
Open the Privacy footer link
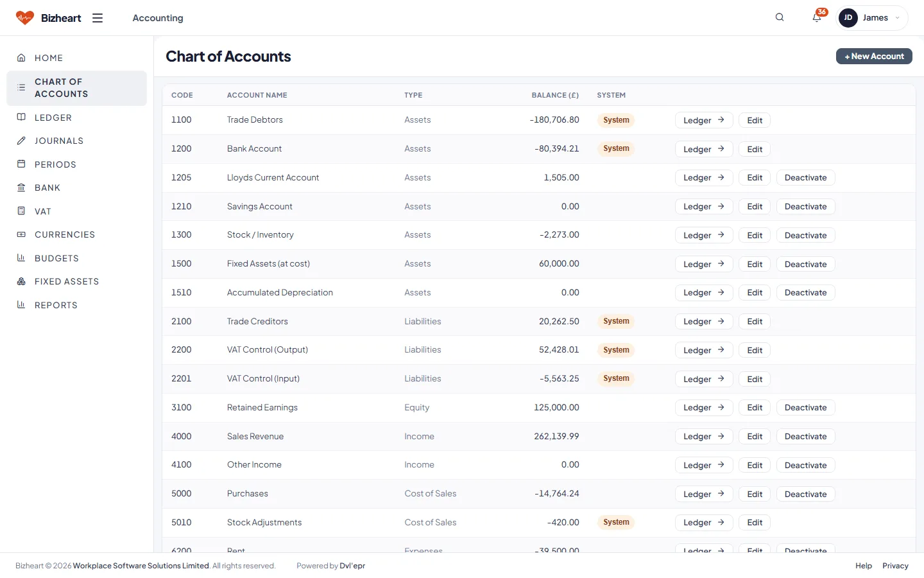pos(895,566)
